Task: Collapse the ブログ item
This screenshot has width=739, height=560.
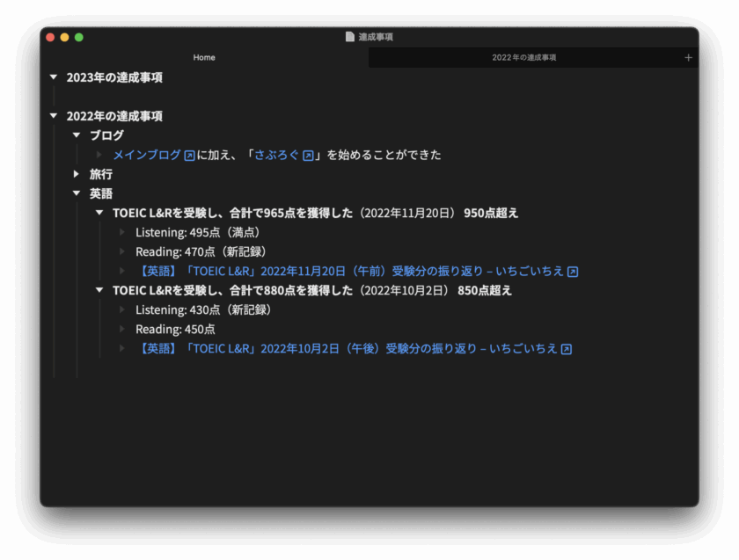Action: (x=77, y=135)
